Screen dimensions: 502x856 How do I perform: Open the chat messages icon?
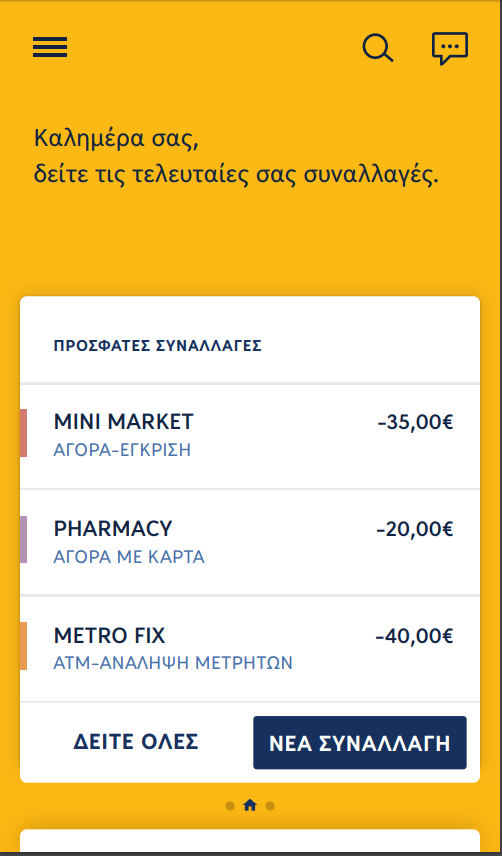coord(450,49)
